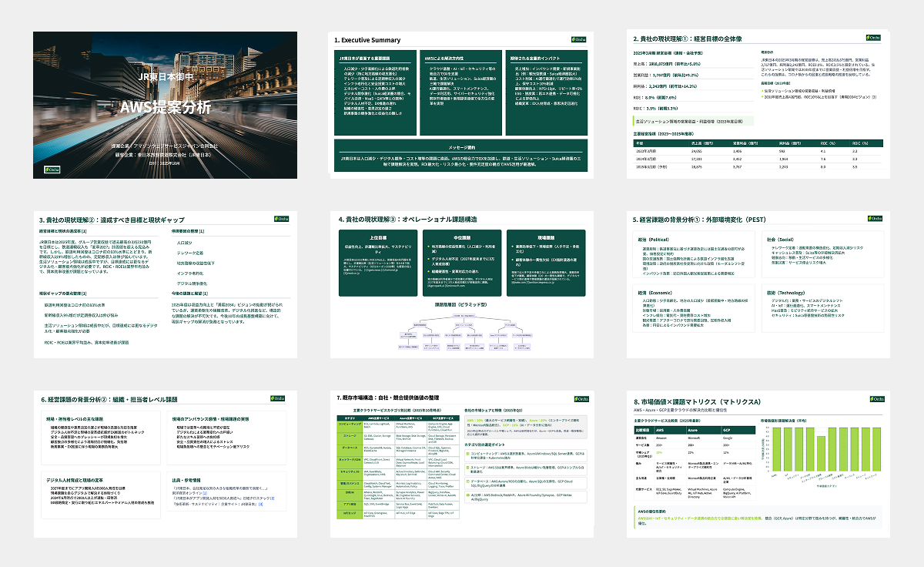Open slide 7 既存市場構造 thumbnail

[462, 464]
